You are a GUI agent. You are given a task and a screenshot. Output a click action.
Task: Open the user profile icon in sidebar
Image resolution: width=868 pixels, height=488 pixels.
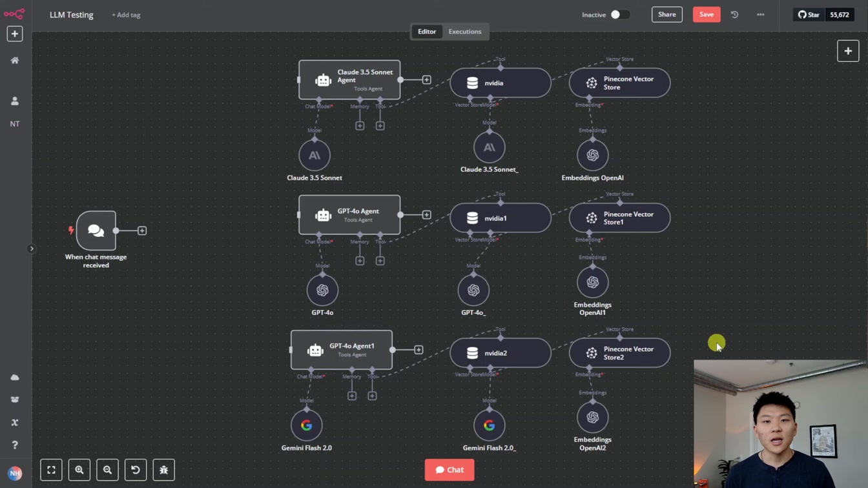[x=15, y=101]
